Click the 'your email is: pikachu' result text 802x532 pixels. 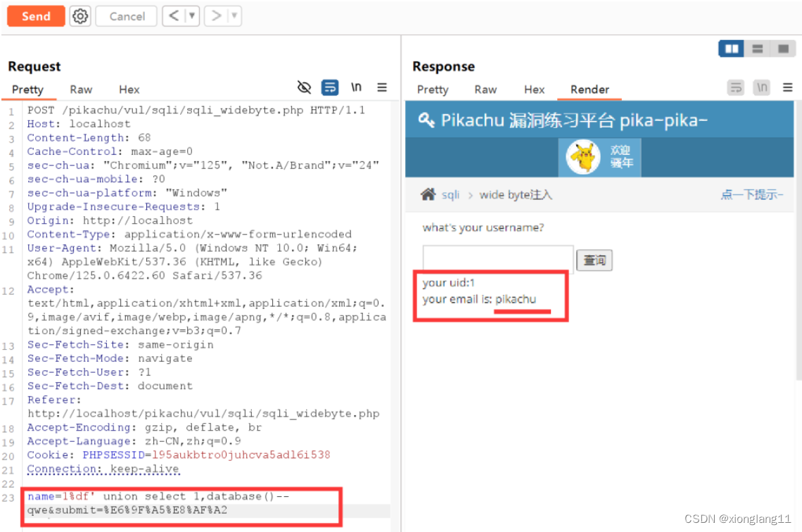(479, 299)
